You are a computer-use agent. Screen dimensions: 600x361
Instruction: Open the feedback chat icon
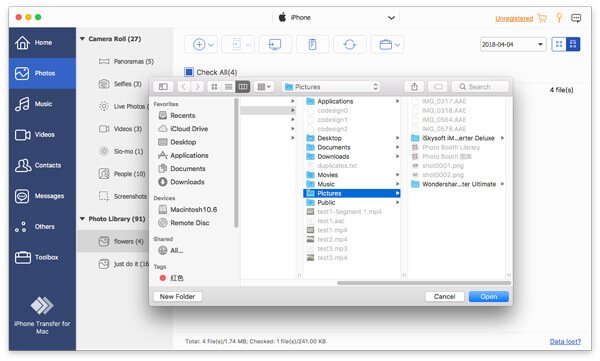pos(576,18)
